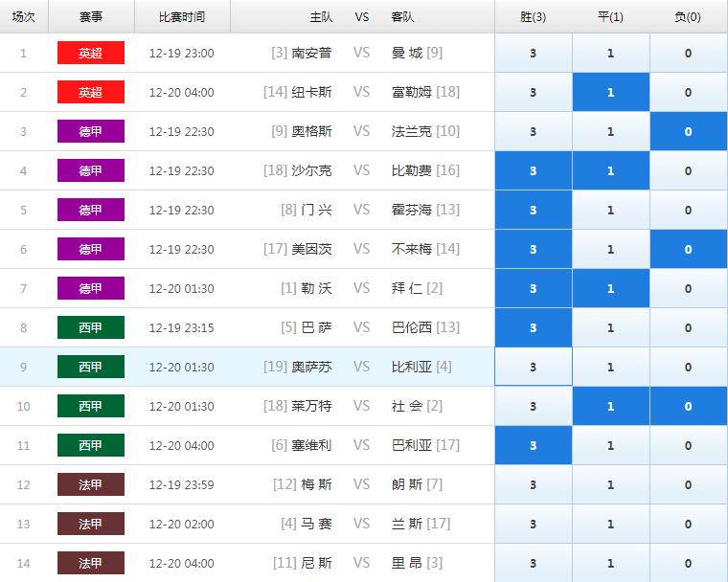Click the match time 12-20 02:00

pos(182,524)
